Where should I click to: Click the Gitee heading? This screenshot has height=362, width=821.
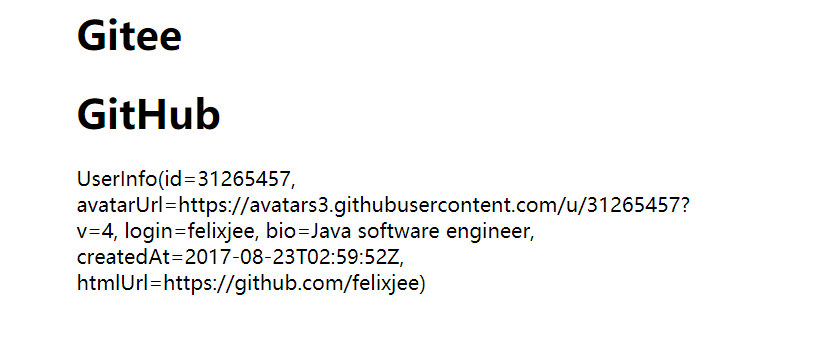[x=129, y=36]
